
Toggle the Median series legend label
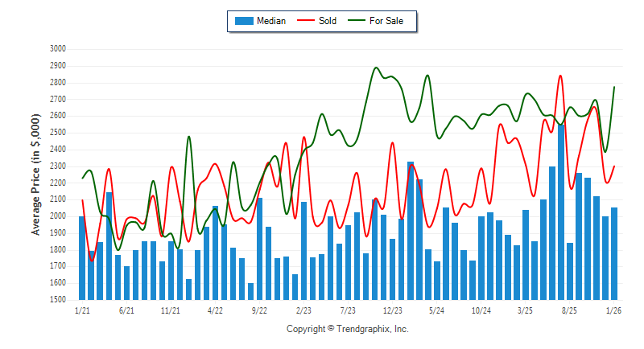point(270,21)
